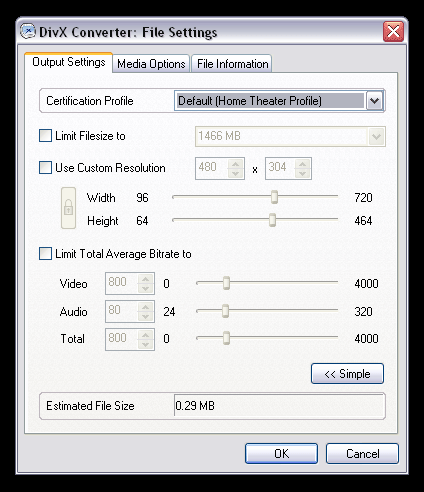Increment the Total bitrate spinner
Image resolution: width=424 pixels, height=492 pixels.
pos(146,335)
